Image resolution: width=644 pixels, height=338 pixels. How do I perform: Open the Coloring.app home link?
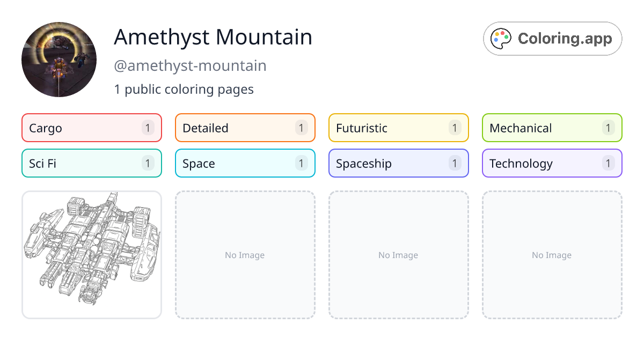(552, 38)
